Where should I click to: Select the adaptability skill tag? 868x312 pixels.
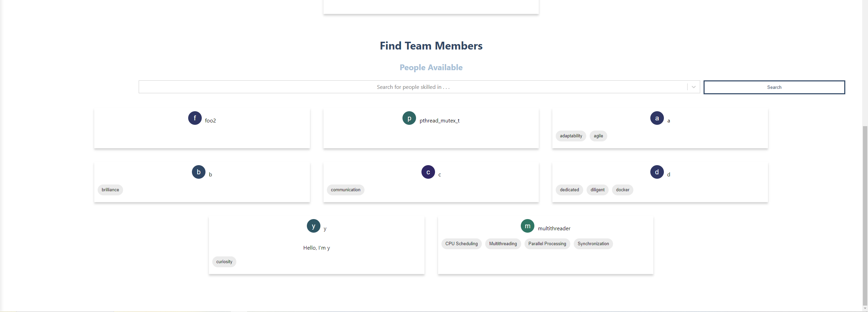[571, 136]
